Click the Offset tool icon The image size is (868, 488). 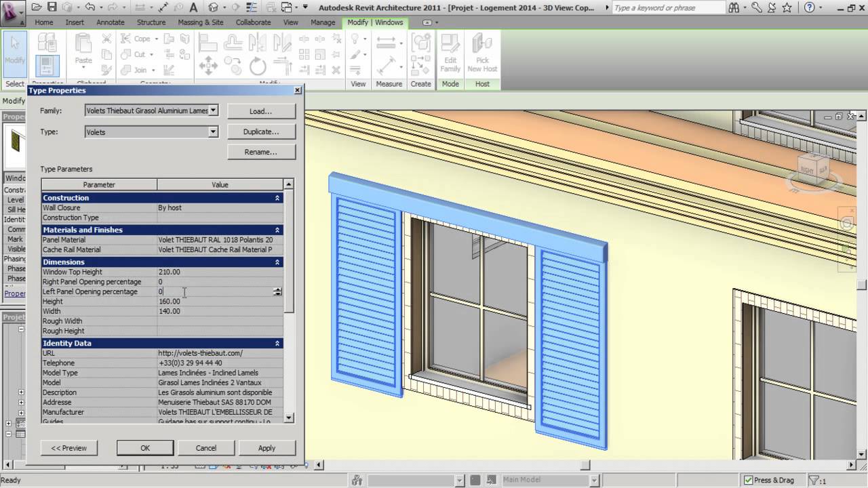point(233,43)
